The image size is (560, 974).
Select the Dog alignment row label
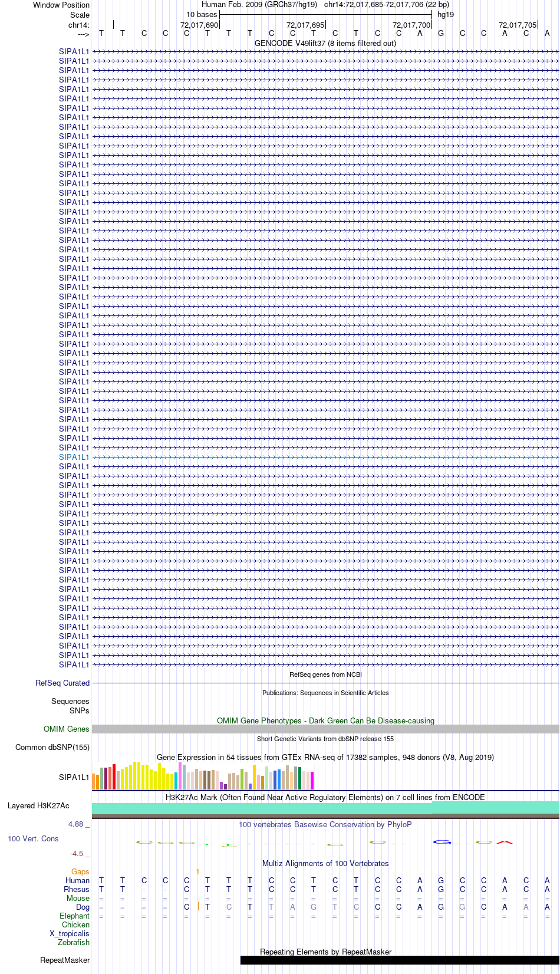pos(83,907)
